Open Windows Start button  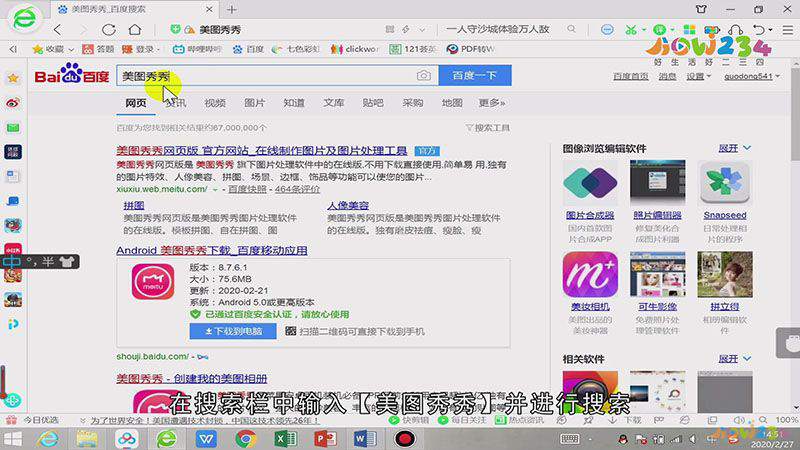(13, 439)
